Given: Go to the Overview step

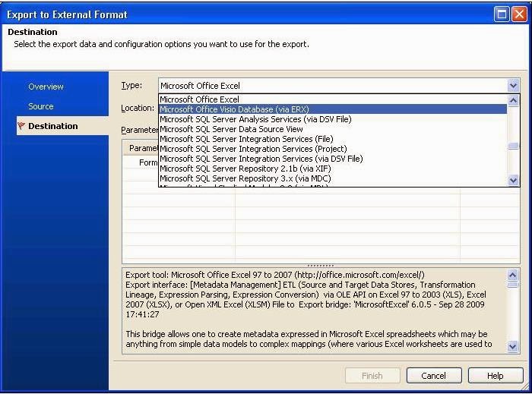Looking at the screenshot, I should [46, 87].
